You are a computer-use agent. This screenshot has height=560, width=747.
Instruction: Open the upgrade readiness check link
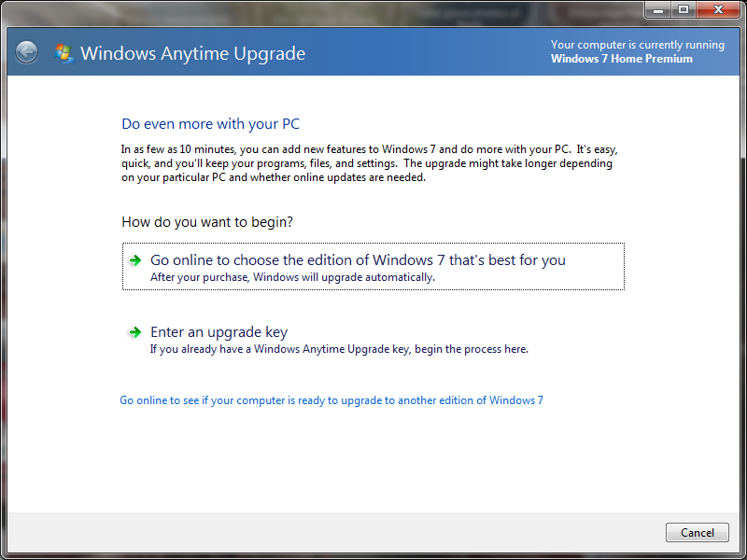[x=331, y=399]
